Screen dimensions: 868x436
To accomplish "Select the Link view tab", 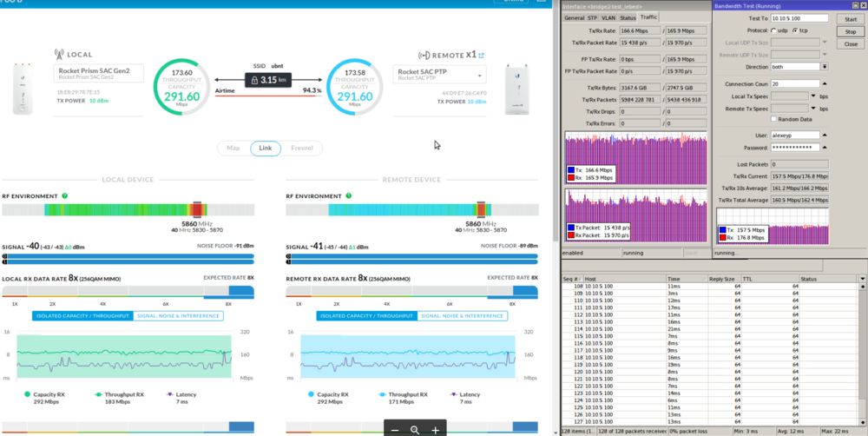I will coord(265,149).
